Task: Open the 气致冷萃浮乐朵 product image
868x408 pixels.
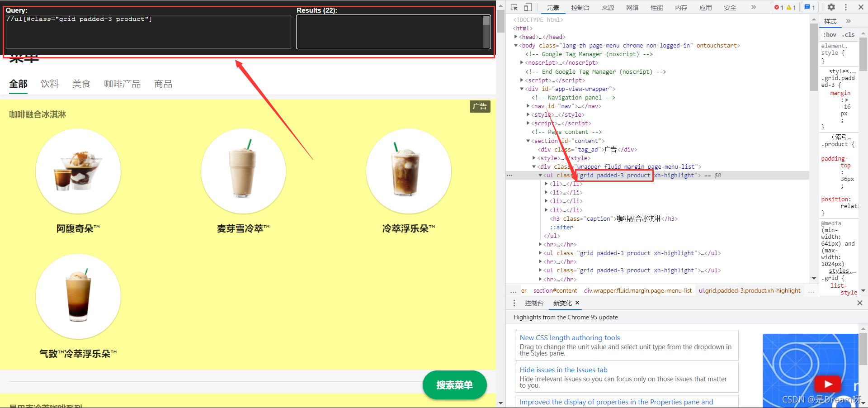Action: pos(78,296)
